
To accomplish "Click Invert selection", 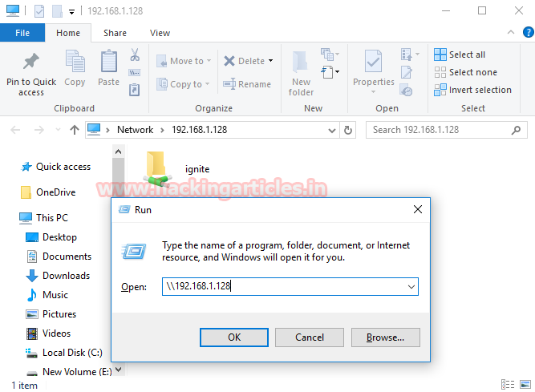I will [x=473, y=90].
